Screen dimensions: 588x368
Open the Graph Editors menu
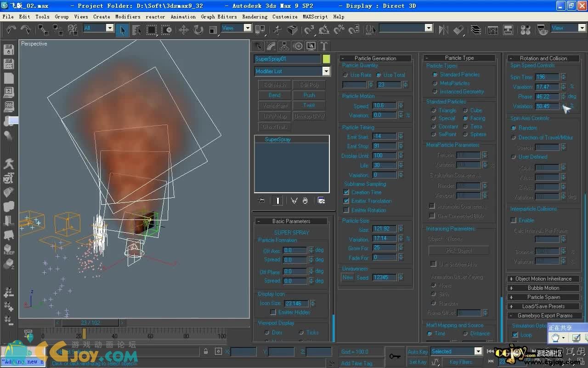point(219,17)
